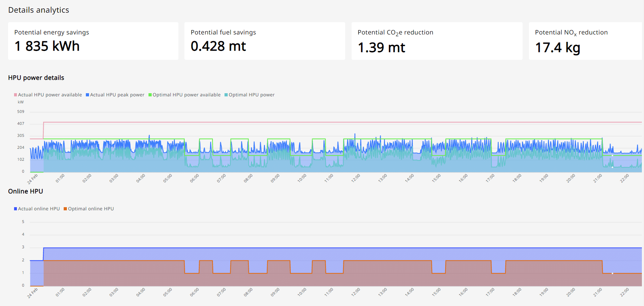Open the Potential NOx reduction card

585,41
